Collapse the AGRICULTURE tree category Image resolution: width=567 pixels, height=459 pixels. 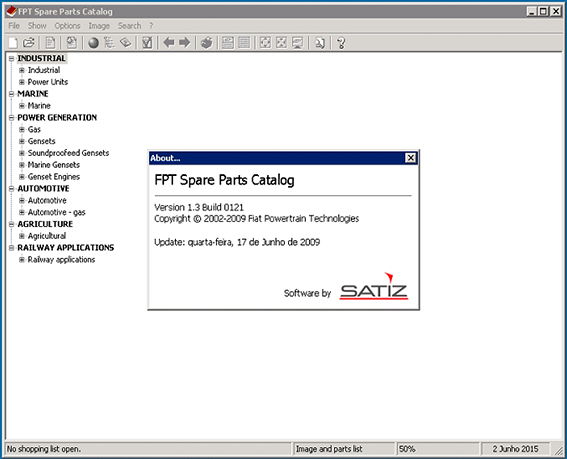tap(12, 224)
